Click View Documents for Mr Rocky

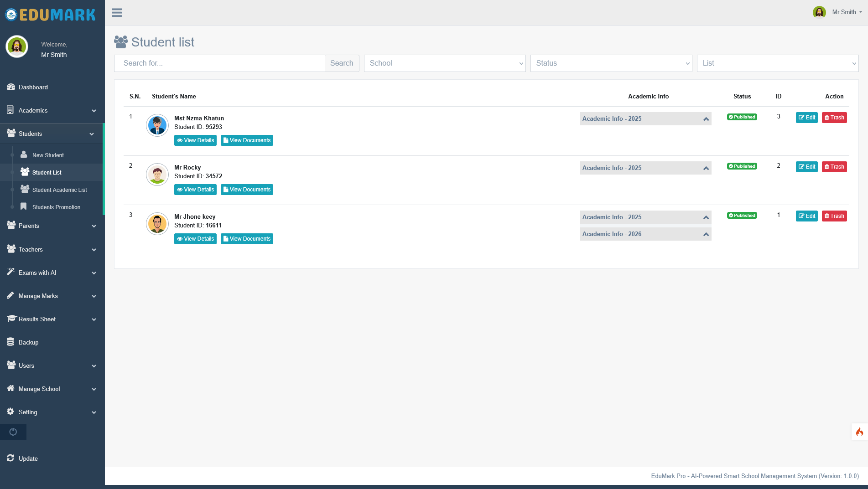coord(247,189)
